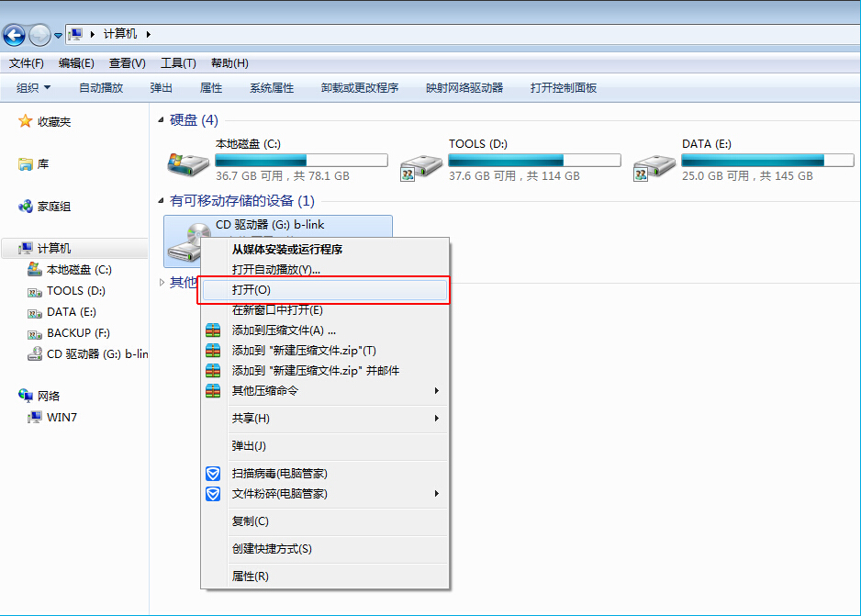Open the 工具(T) menu

(x=176, y=62)
